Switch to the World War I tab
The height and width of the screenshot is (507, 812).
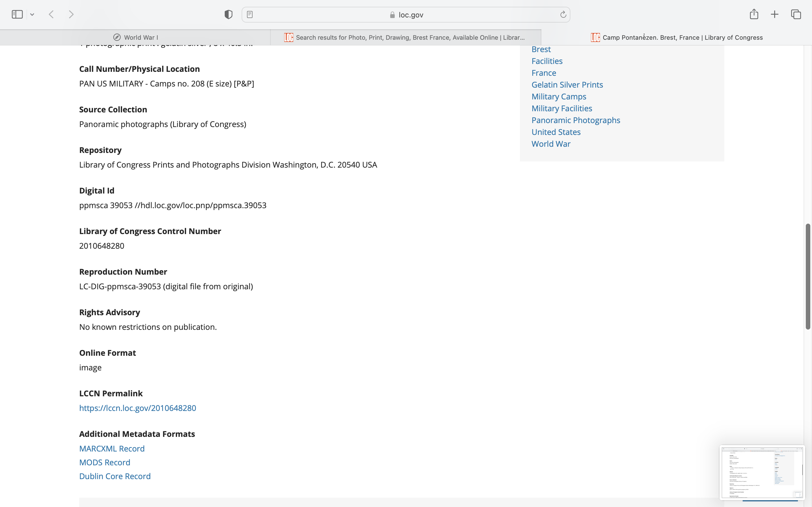click(x=136, y=37)
